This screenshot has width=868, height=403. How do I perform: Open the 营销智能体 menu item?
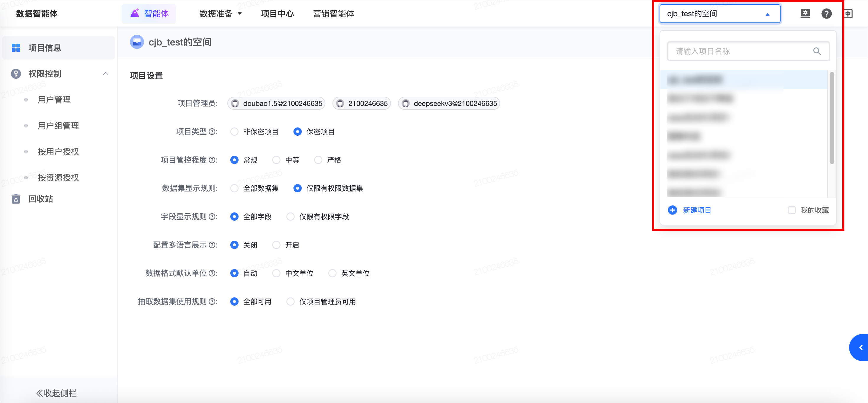[333, 14]
